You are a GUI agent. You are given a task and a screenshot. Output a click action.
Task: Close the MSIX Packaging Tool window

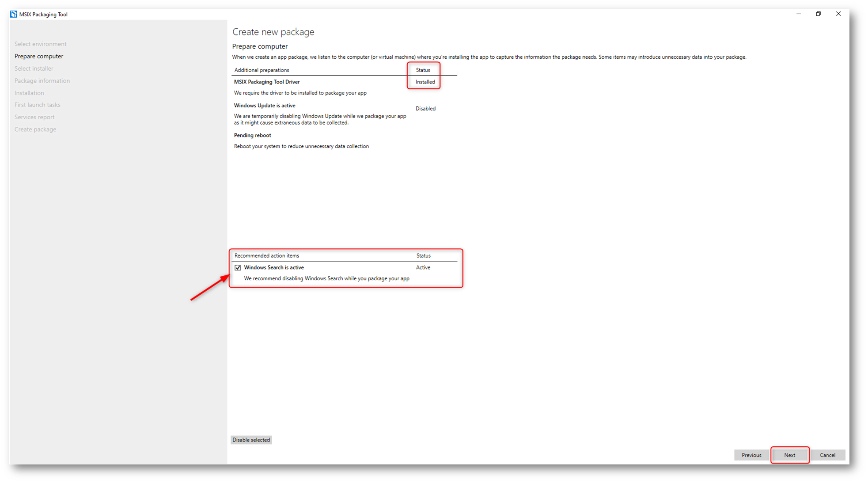838,14
